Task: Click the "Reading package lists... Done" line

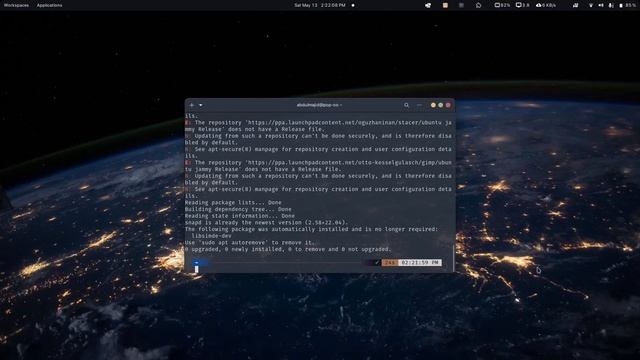Action: coord(233,202)
